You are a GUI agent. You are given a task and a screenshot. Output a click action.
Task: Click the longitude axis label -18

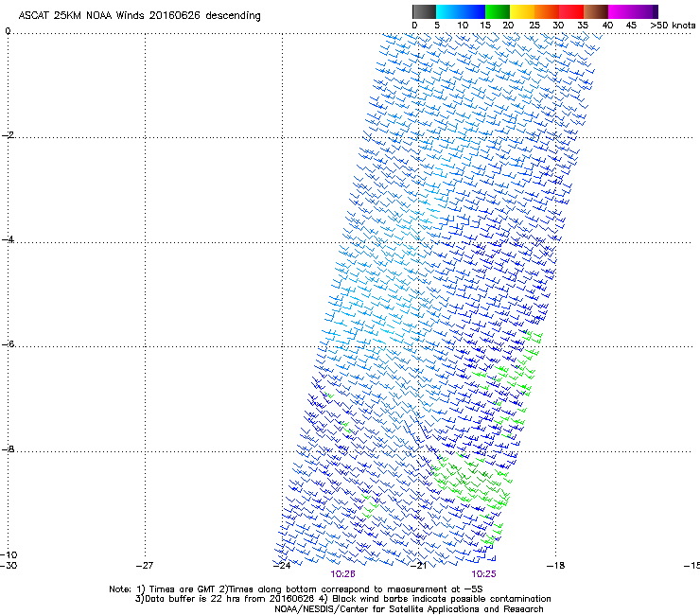click(555, 566)
